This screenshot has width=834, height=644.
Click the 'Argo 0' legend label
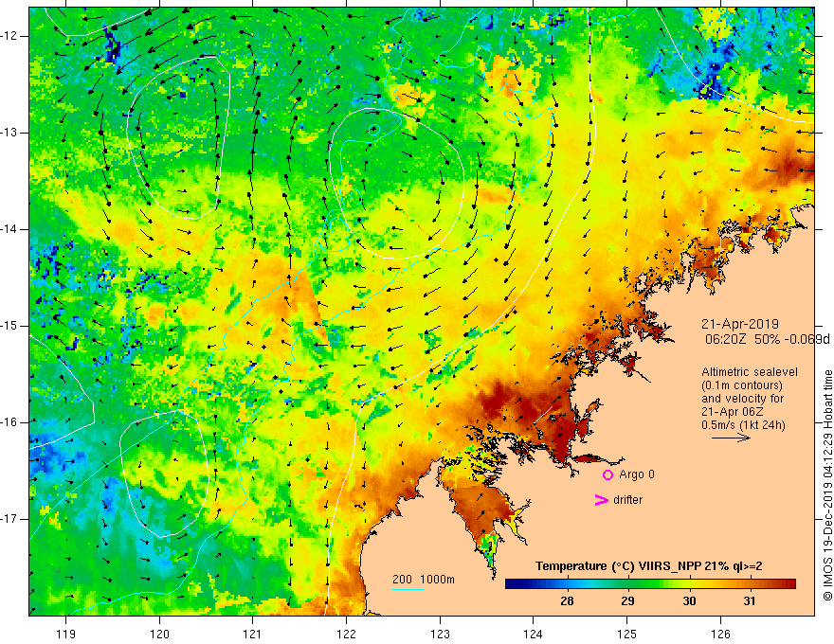(x=637, y=474)
